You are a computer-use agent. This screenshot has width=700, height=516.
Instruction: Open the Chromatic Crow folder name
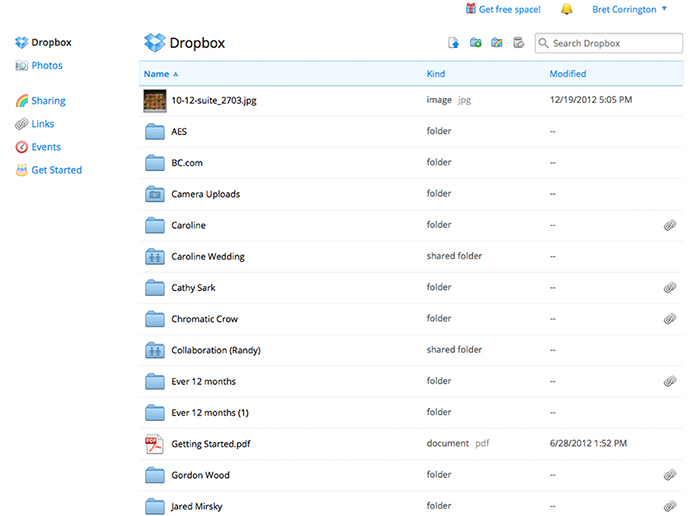coord(204,319)
